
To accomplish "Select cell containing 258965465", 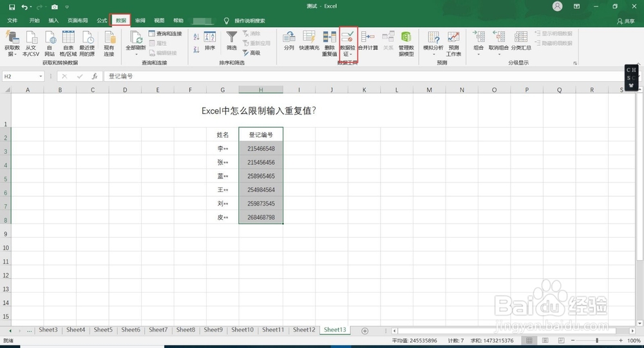I will pos(261,176).
